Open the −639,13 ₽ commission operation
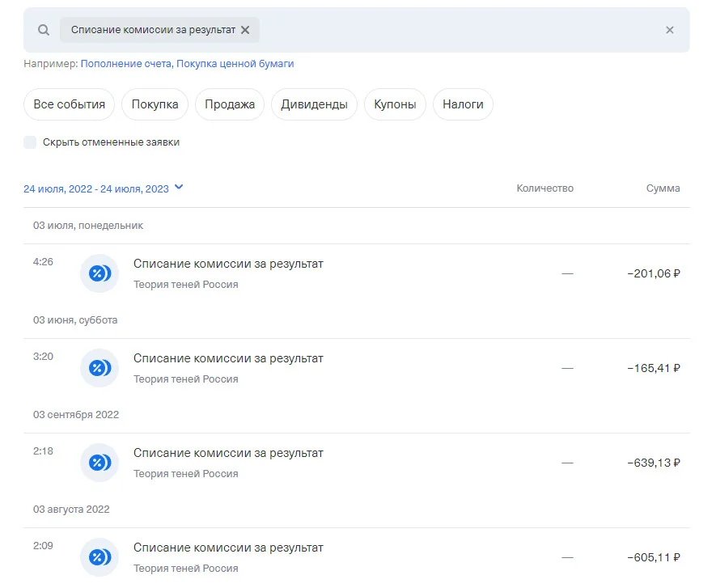This screenshot has height=588, width=716. click(357, 463)
